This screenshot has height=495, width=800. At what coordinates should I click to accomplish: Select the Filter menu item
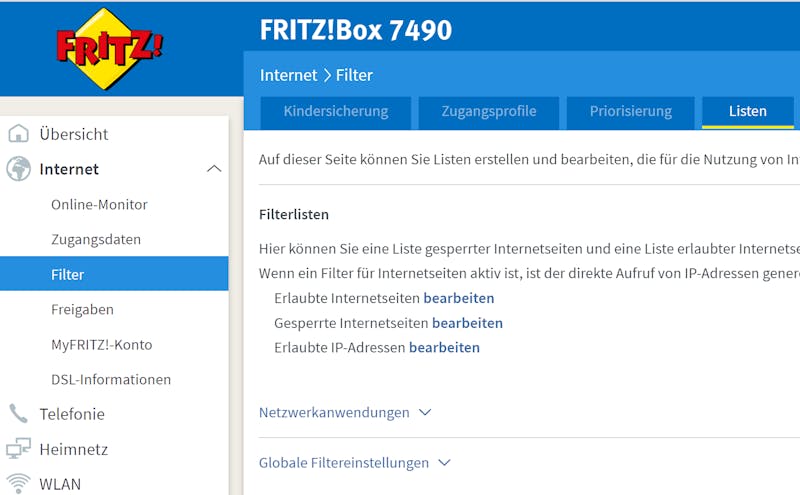pos(114,274)
